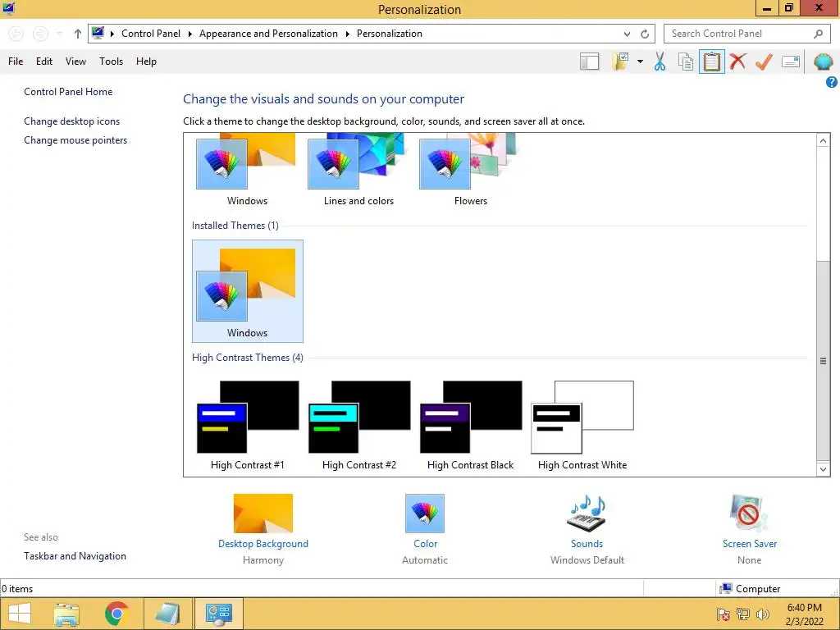This screenshot has height=630, width=840.
Task: Click the red X Delete icon
Action: [737, 62]
